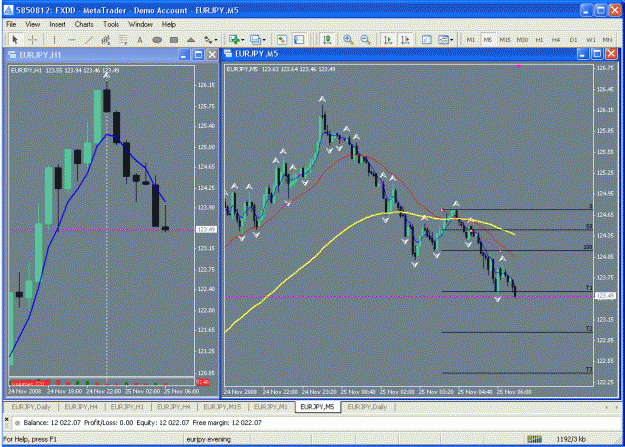Select the arrow cursor tool
Screen dimensions: 625x447
coord(15,39)
